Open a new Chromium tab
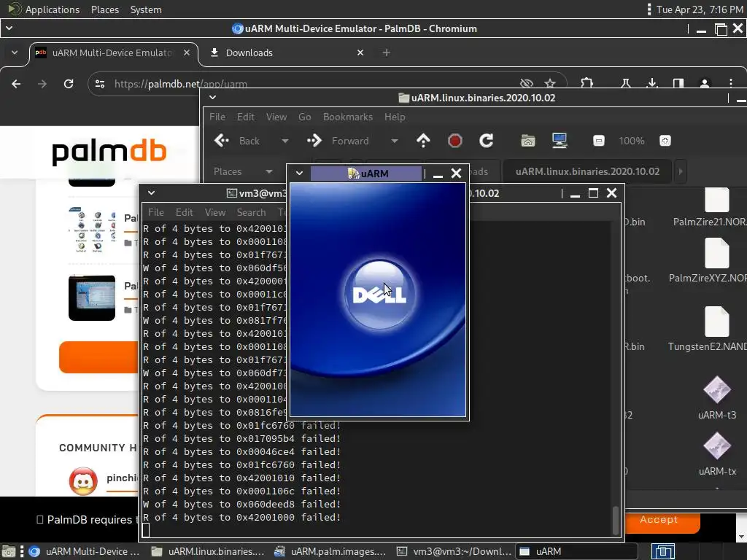The image size is (747, 560). (387, 52)
